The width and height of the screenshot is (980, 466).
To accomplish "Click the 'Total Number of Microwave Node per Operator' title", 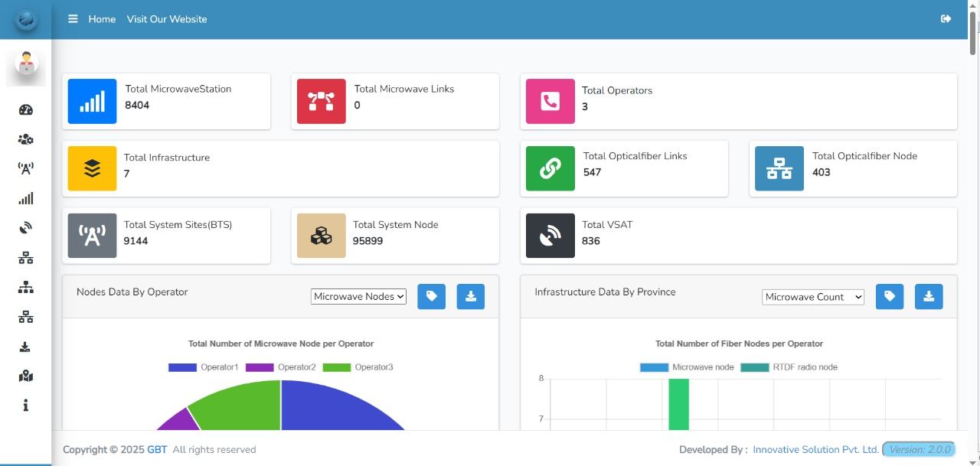I will click(x=281, y=344).
